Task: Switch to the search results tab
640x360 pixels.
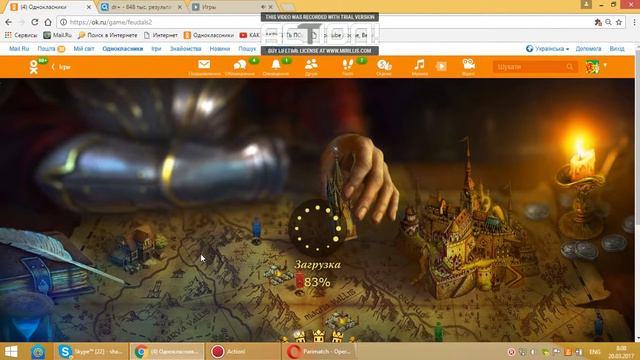Action: click(x=141, y=7)
